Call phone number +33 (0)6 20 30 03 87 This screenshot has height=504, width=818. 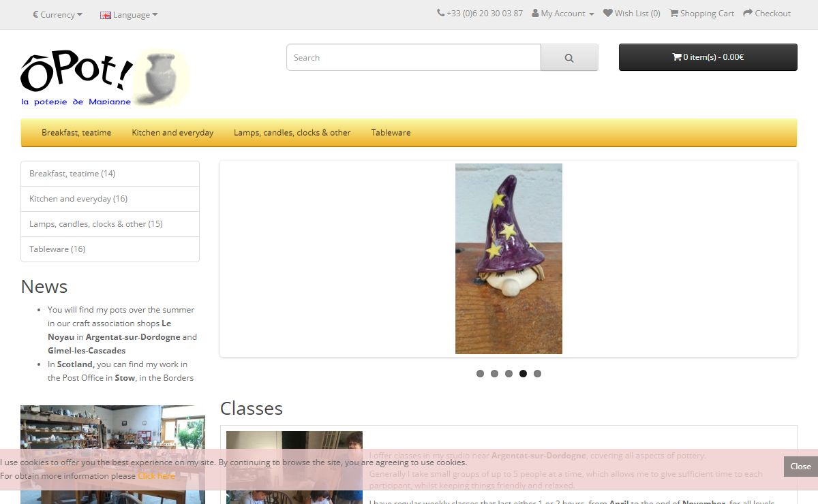(485, 13)
